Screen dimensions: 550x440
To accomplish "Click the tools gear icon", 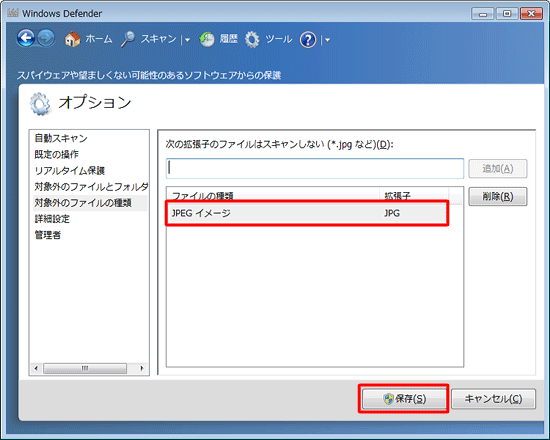I will coord(252,39).
